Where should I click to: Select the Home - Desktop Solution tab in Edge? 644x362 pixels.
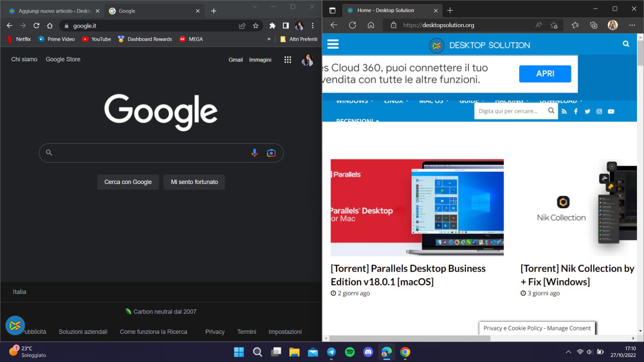click(392, 11)
